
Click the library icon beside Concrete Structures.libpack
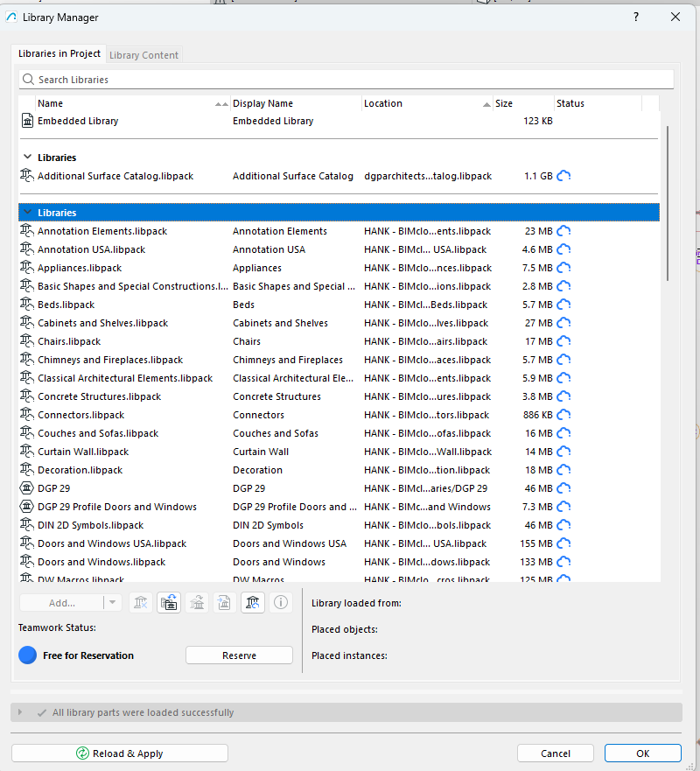tap(26, 396)
